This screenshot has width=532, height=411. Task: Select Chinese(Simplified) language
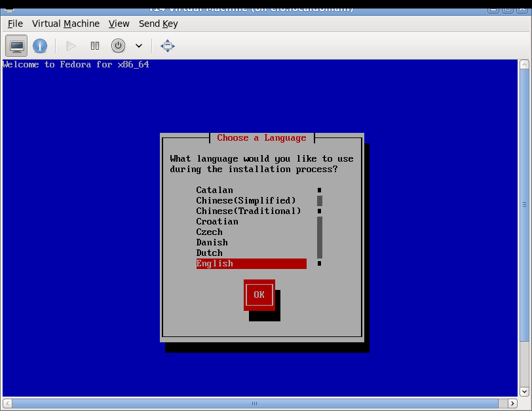(x=252, y=200)
